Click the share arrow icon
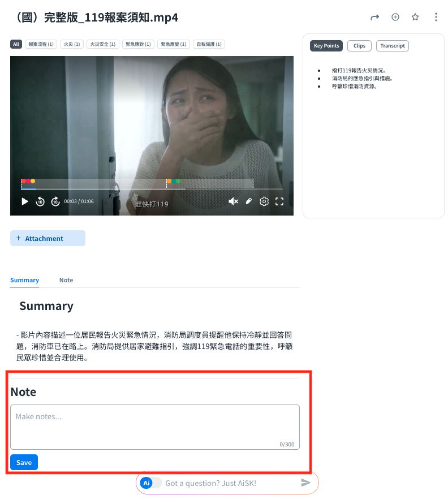The image size is (448, 499). click(x=374, y=18)
